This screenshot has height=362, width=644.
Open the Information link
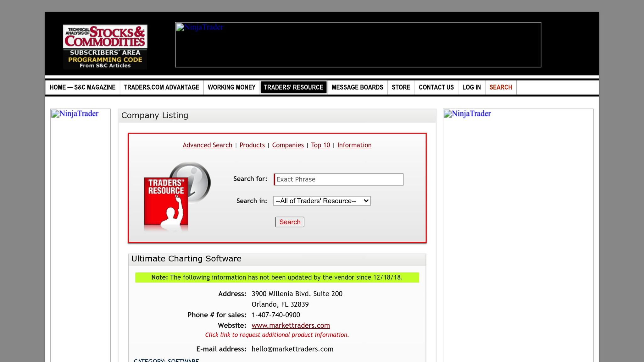click(354, 145)
